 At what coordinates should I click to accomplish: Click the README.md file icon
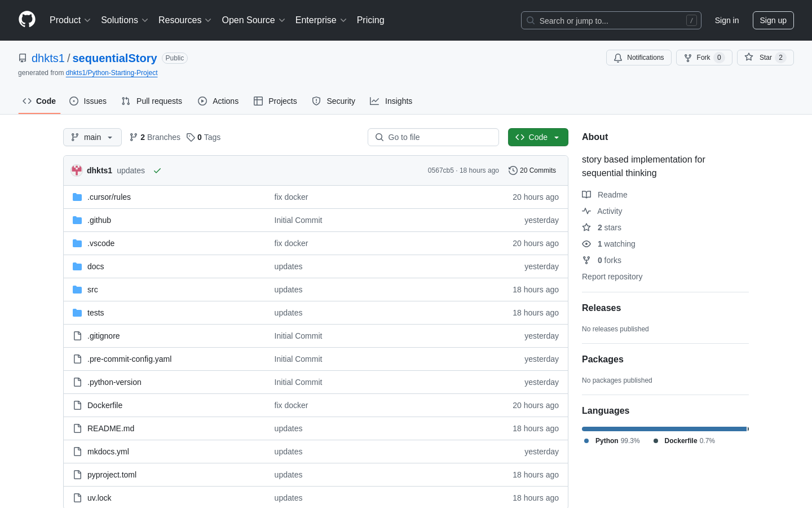click(77, 428)
